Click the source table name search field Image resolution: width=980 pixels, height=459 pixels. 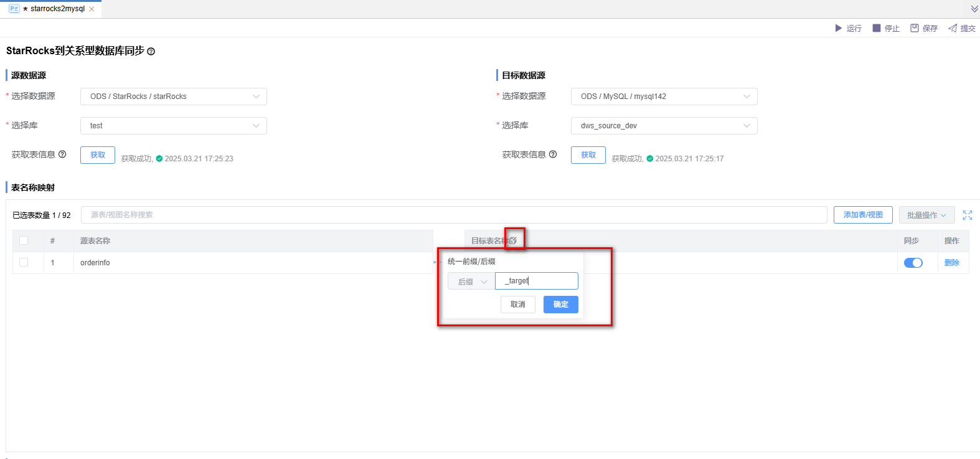pos(453,215)
